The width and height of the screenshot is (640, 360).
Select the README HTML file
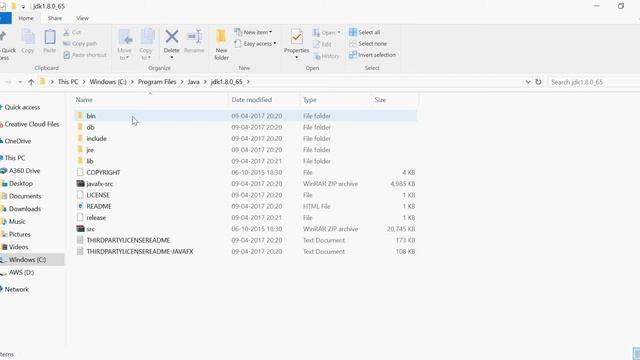pyautogui.click(x=245, y=206)
